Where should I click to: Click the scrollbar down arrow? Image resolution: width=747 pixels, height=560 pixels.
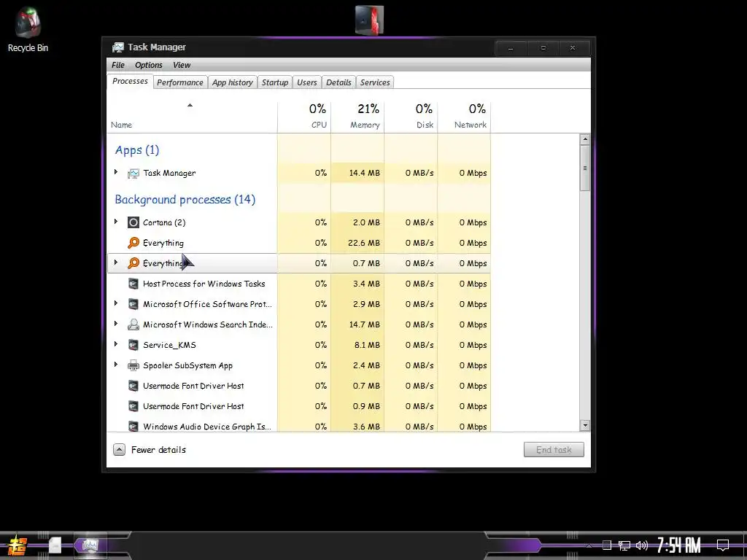tap(585, 426)
